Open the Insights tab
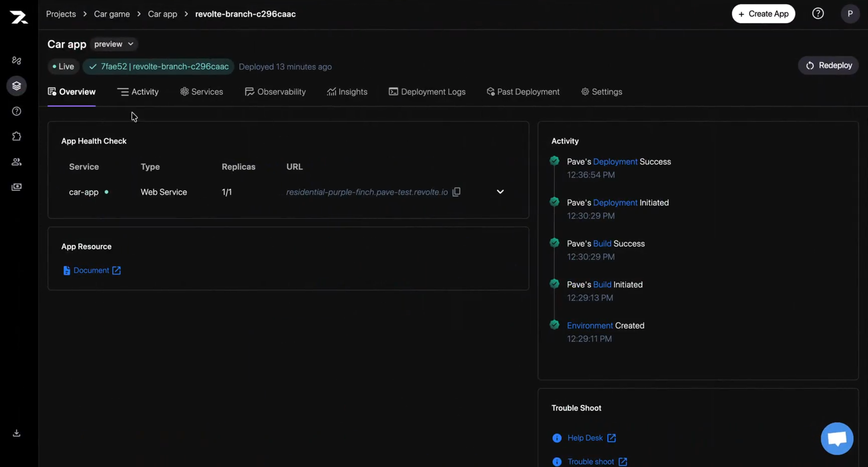The width and height of the screenshot is (868, 467). click(347, 92)
